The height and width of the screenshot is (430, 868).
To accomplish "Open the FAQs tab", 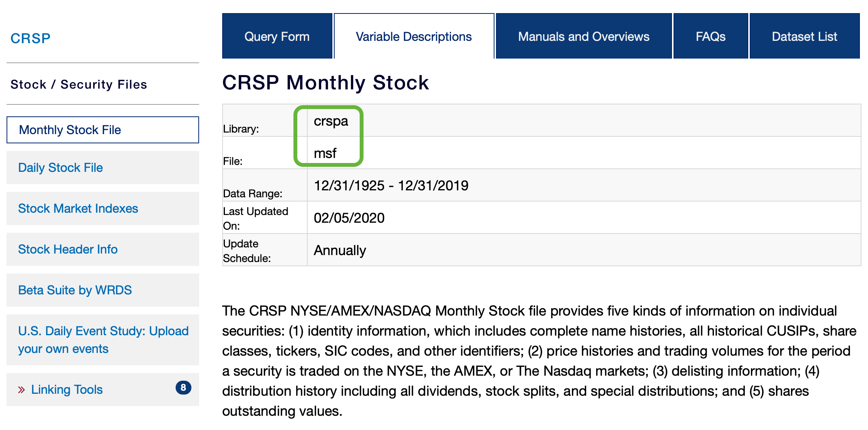I will (710, 36).
